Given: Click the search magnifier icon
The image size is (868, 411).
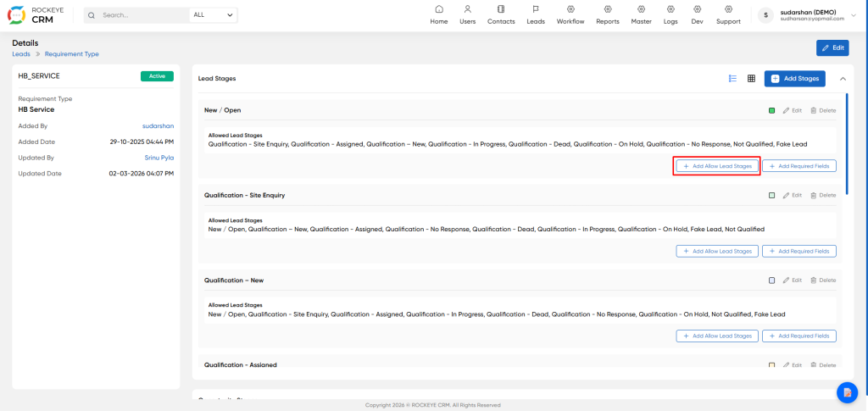Looking at the screenshot, I should (92, 15).
